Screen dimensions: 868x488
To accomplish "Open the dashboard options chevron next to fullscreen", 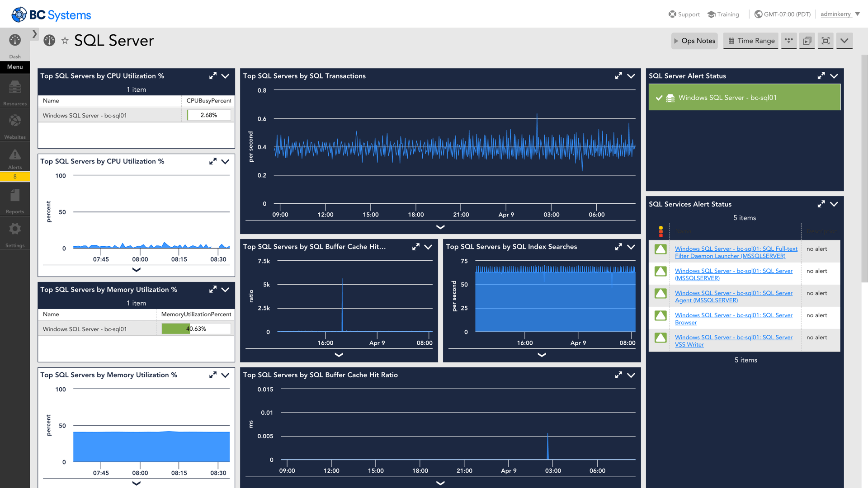I will pyautogui.click(x=844, y=41).
